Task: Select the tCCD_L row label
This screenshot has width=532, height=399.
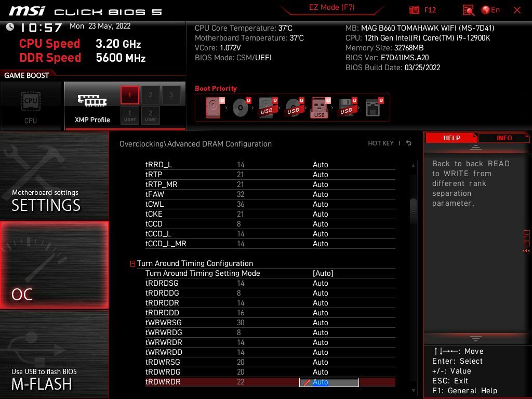Action: [x=158, y=234]
